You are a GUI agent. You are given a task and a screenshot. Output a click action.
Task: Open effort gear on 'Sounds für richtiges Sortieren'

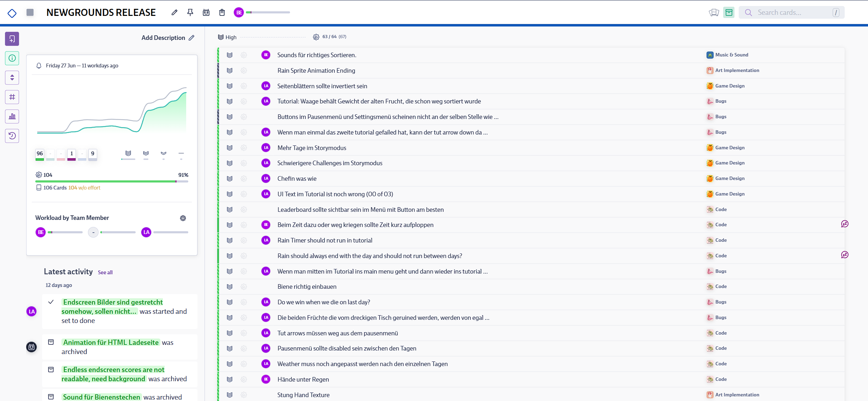[x=244, y=55]
